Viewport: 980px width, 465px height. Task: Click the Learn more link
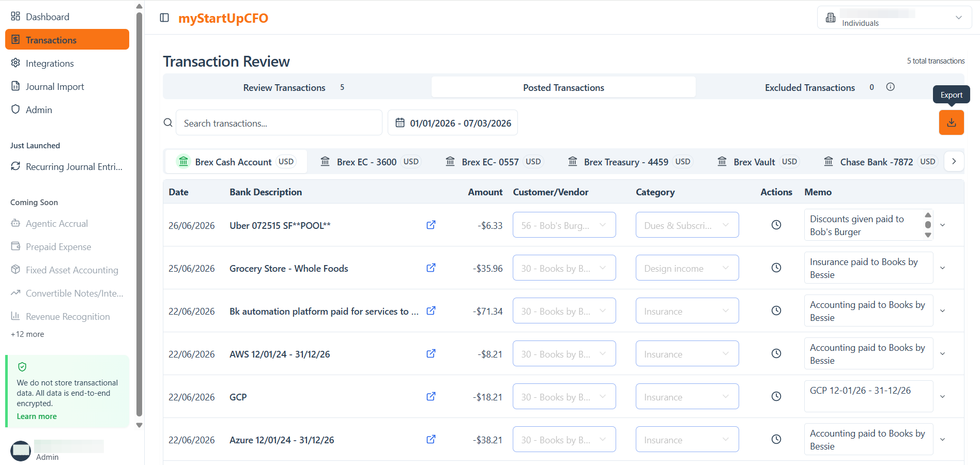[x=37, y=416]
